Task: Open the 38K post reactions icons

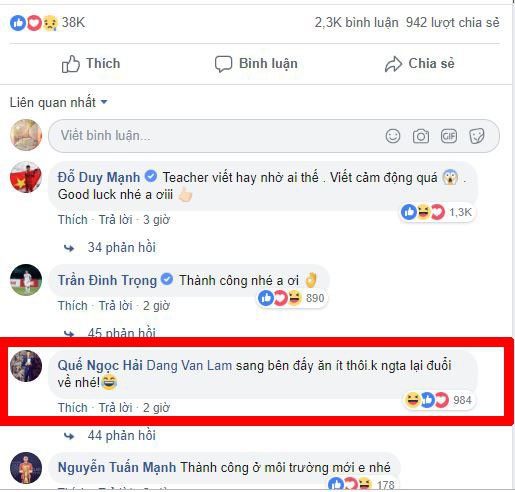Action: 34,23
